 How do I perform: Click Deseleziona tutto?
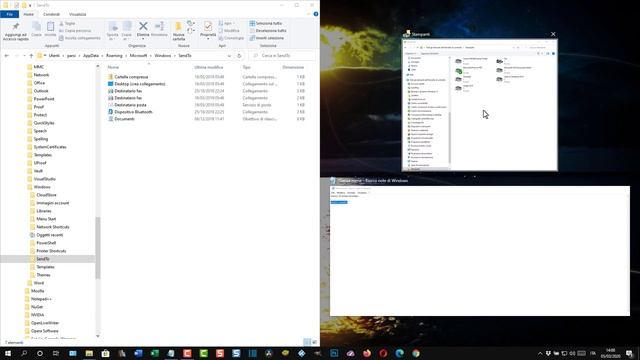click(x=268, y=31)
